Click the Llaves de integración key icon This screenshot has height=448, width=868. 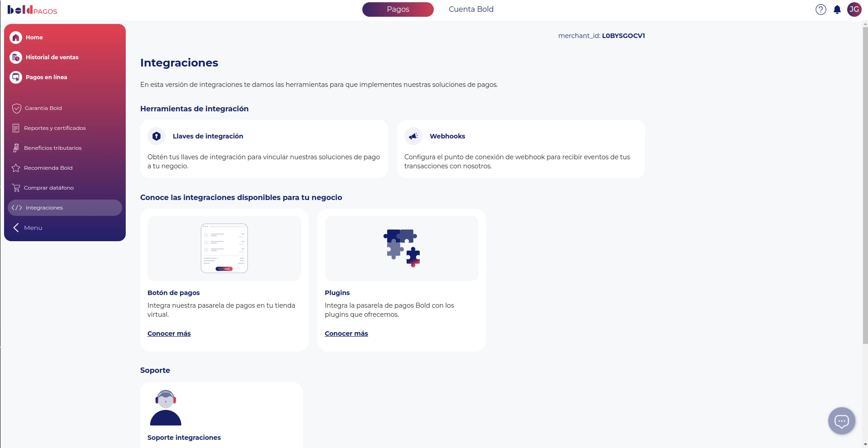157,136
